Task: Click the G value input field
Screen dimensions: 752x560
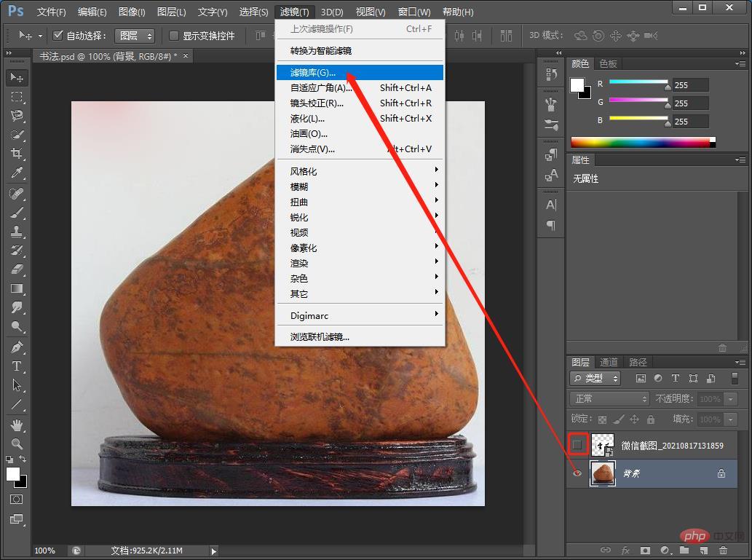Action: (691, 103)
